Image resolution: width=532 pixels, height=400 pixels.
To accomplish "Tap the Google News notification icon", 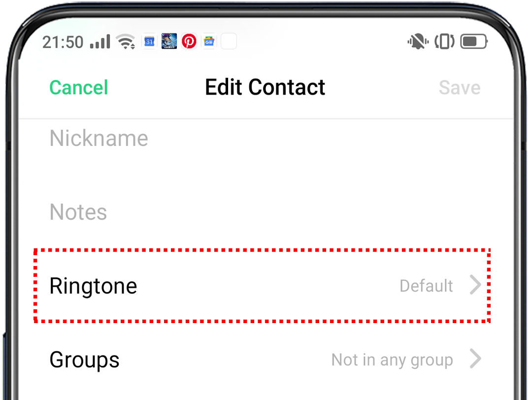I will tap(209, 42).
